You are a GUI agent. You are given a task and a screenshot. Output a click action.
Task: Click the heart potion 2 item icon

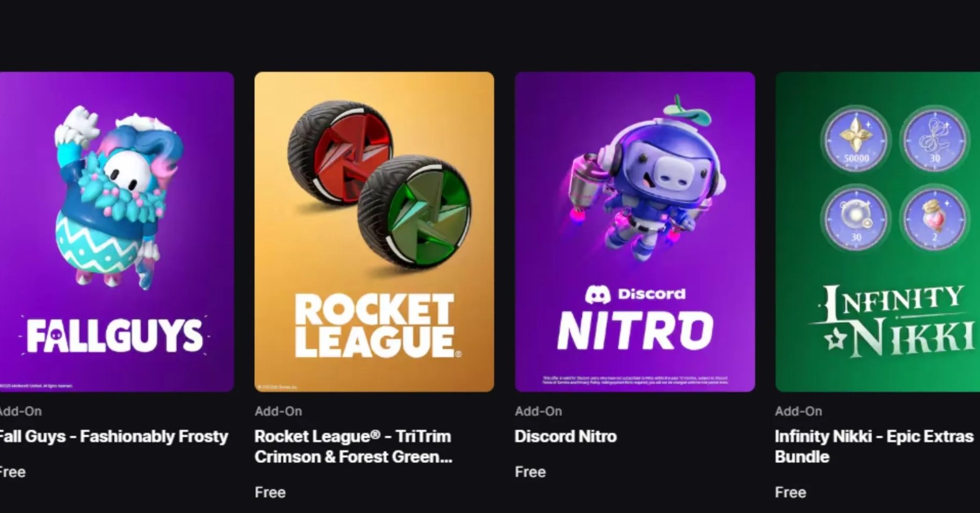pyautogui.click(x=934, y=218)
